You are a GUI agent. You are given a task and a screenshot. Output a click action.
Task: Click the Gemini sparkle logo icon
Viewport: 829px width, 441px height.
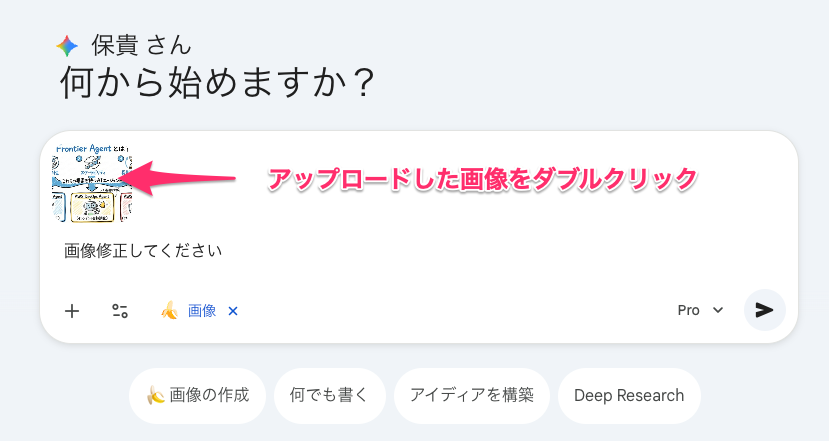click(67, 45)
